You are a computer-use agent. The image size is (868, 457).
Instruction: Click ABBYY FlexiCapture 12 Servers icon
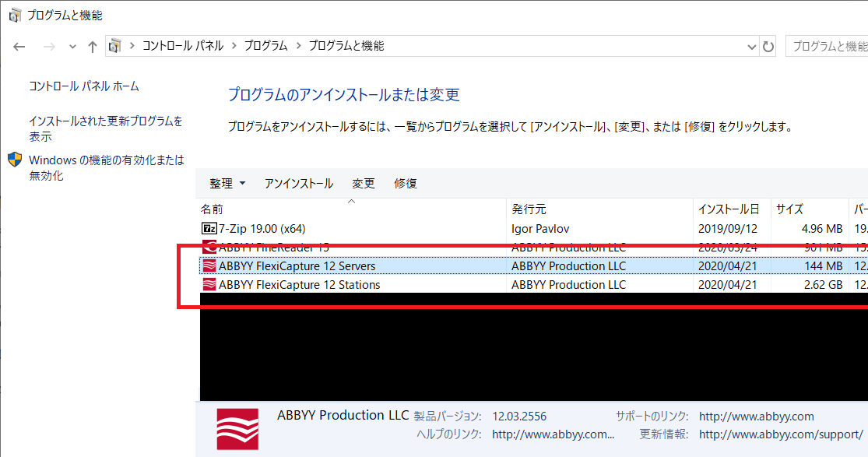point(209,266)
